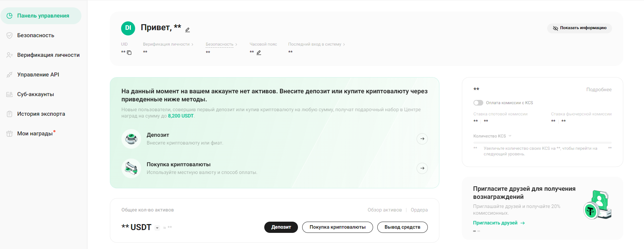
Task: Go to Управление API in sidebar
Action: (x=38, y=75)
